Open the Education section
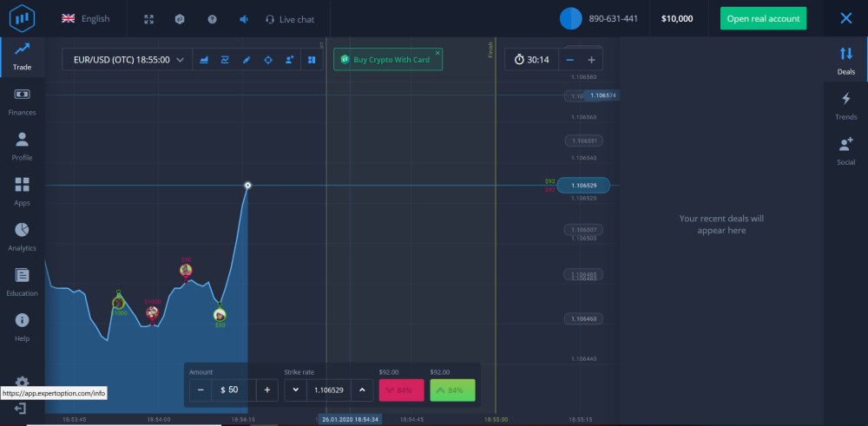The height and width of the screenshot is (426, 868). (x=23, y=283)
